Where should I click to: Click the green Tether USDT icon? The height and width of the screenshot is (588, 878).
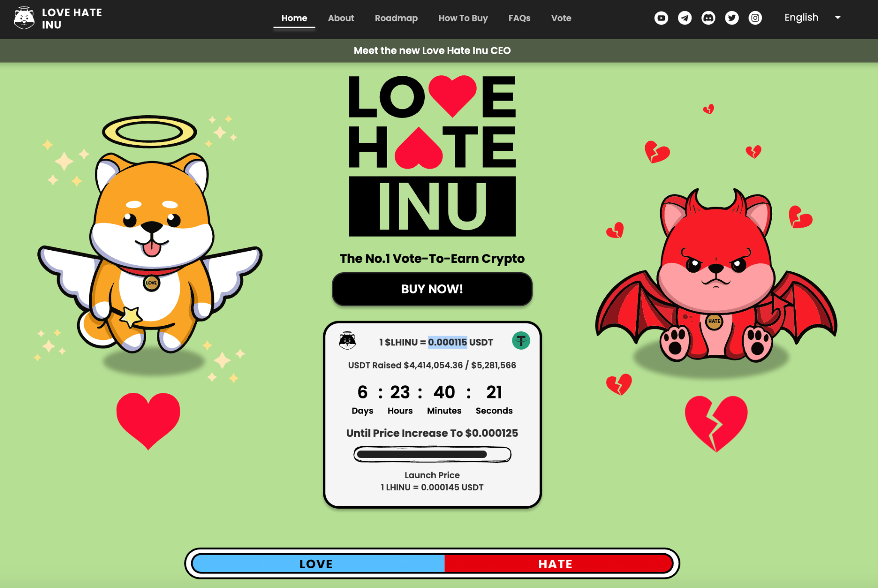(521, 341)
